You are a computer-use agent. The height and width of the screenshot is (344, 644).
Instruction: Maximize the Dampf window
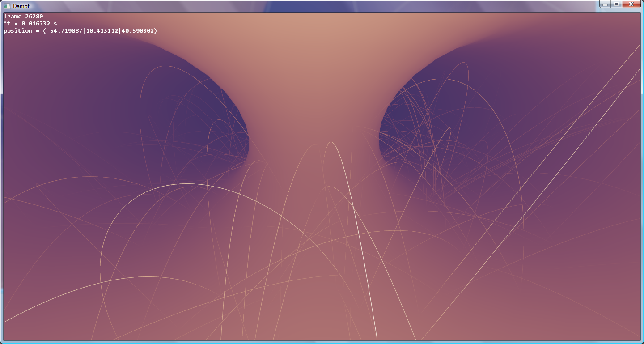(x=616, y=4)
